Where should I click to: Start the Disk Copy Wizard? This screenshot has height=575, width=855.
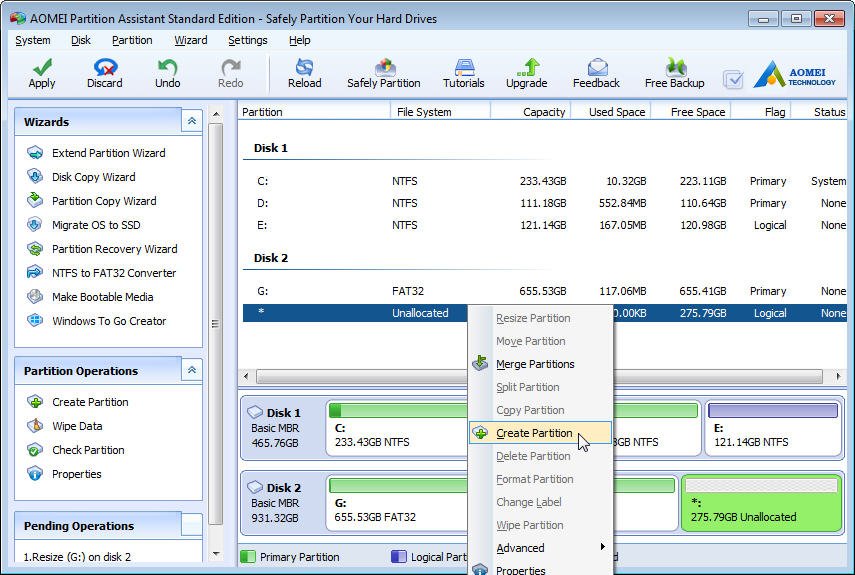81,177
